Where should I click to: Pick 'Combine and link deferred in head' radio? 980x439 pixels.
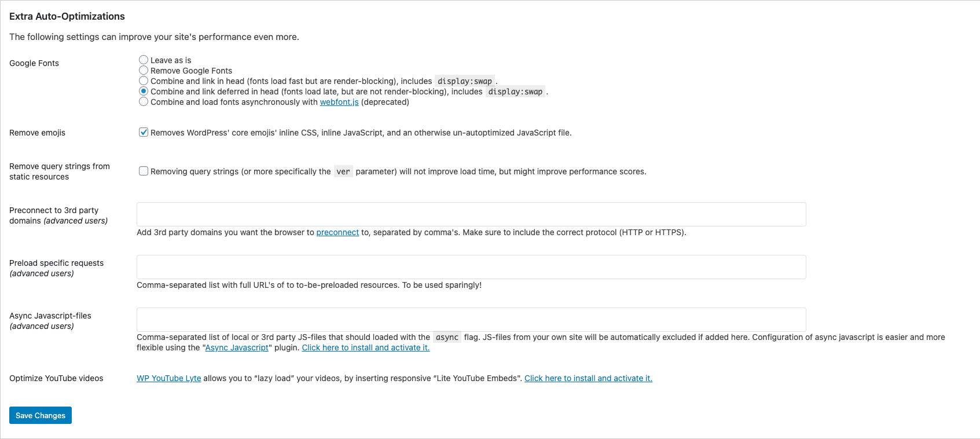[x=144, y=91]
